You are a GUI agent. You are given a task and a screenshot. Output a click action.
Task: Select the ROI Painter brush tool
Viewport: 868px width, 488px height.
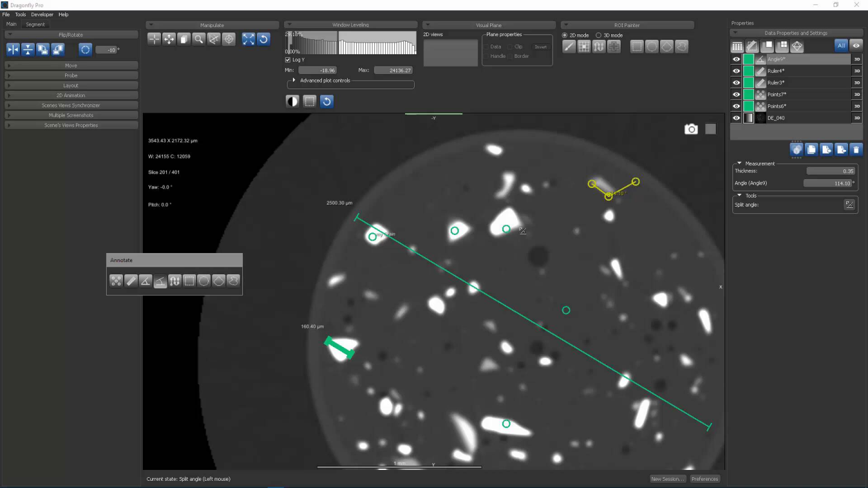tap(569, 47)
